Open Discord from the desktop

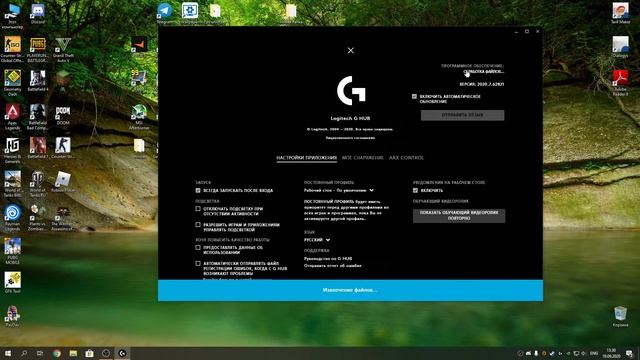[38, 14]
